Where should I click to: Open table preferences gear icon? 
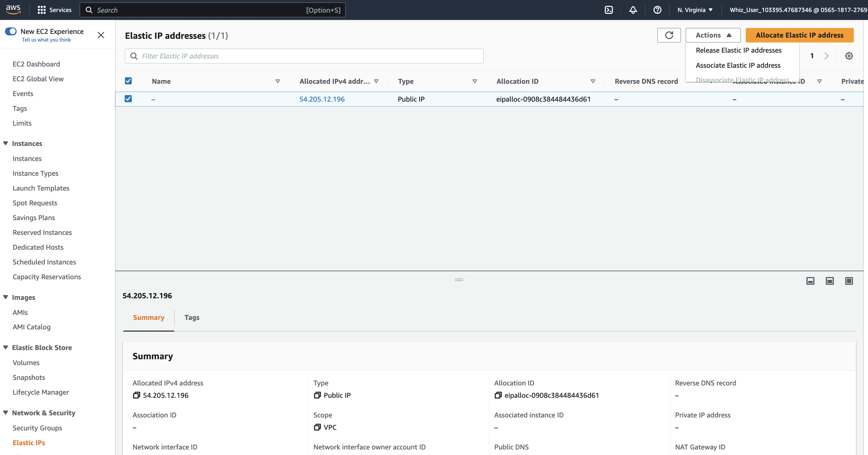click(849, 56)
